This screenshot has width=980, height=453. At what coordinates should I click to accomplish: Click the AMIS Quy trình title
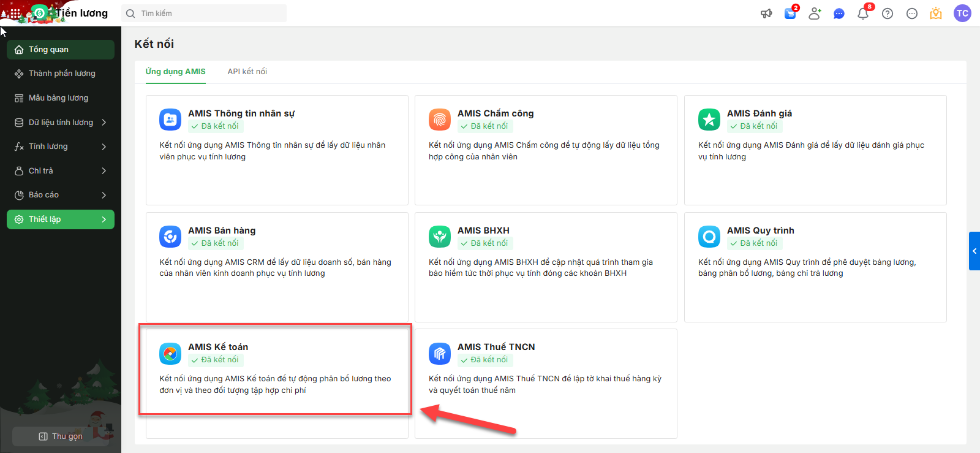pos(761,230)
